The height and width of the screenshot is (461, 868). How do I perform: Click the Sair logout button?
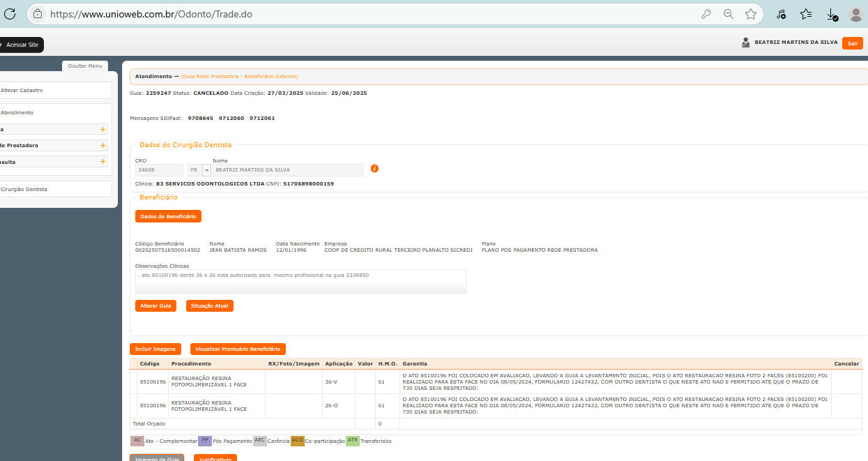click(x=852, y=43)
